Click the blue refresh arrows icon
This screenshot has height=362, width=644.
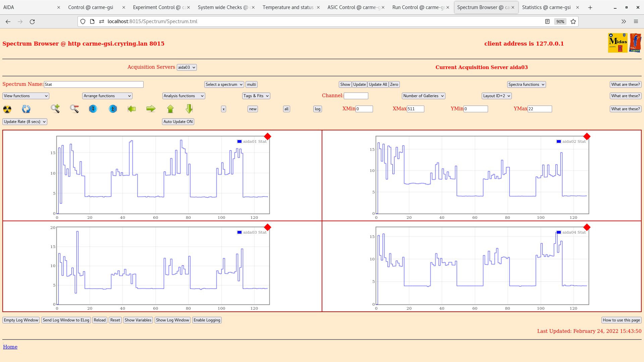click(26, 109)
